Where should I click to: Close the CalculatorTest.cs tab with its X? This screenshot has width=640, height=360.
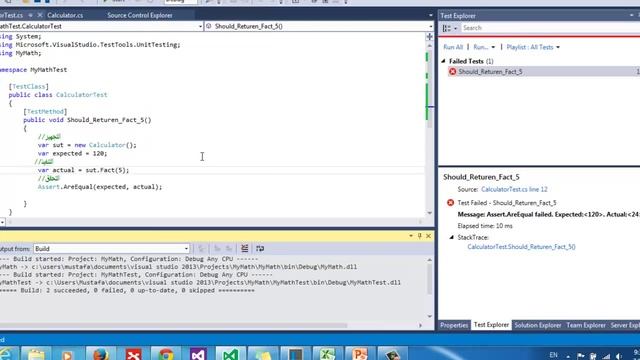coord(40,15)
